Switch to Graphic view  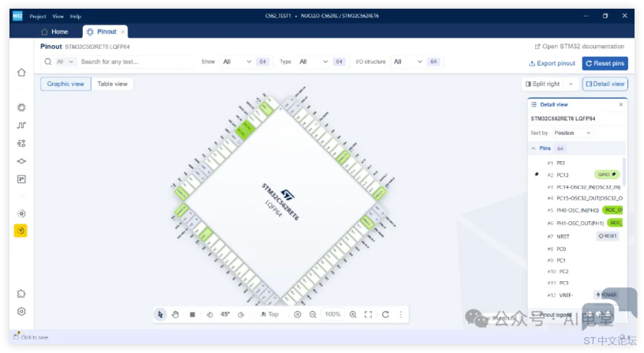[x=66, y=84]
